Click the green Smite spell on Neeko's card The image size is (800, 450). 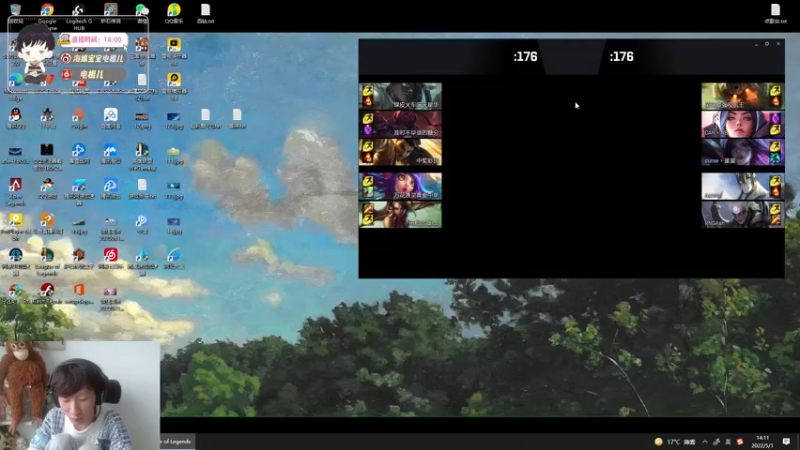tap(367, 192)
